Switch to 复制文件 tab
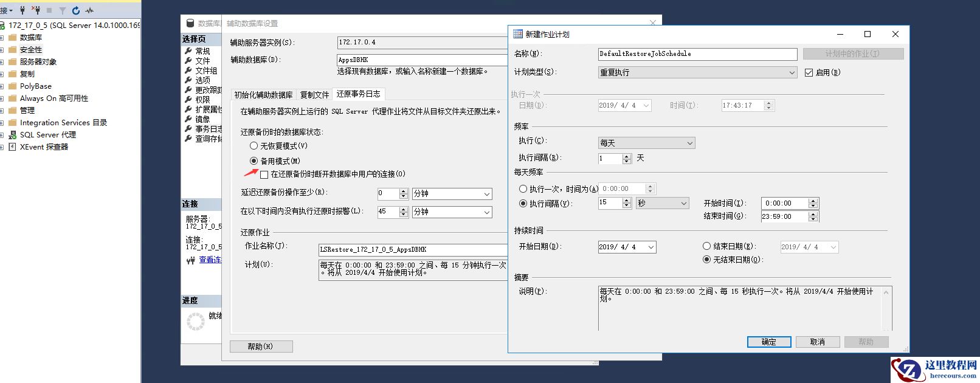Viewport: 980px width, 383px height. 314,95
